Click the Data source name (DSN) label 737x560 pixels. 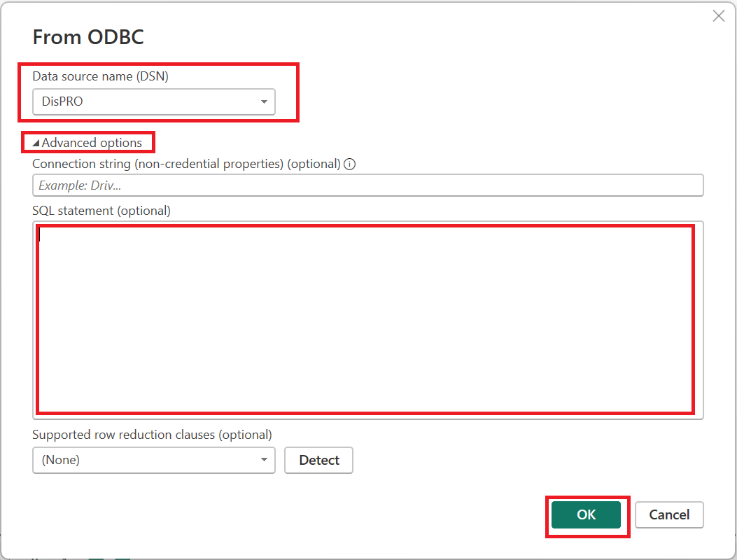pyautogui.click(x=101, y=76)
